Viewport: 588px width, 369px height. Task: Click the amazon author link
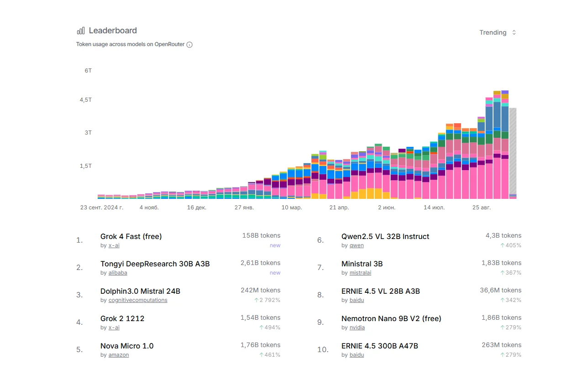point(119,355)
